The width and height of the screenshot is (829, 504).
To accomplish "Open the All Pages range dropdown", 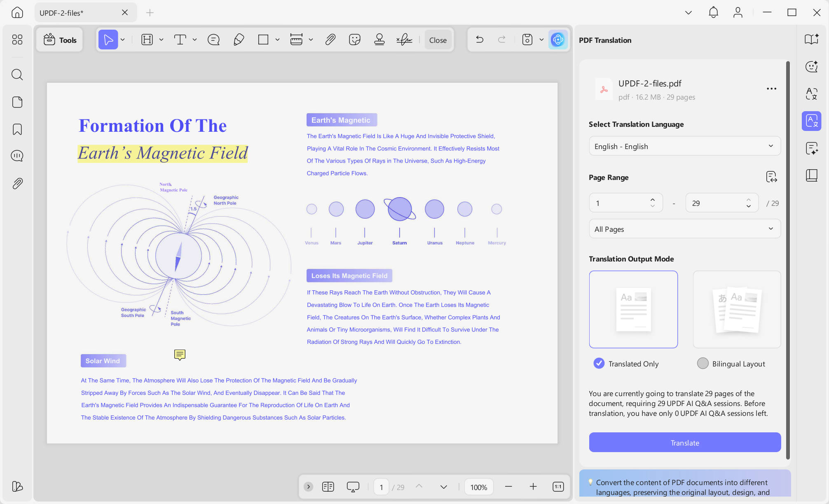I will coord(684,229).
